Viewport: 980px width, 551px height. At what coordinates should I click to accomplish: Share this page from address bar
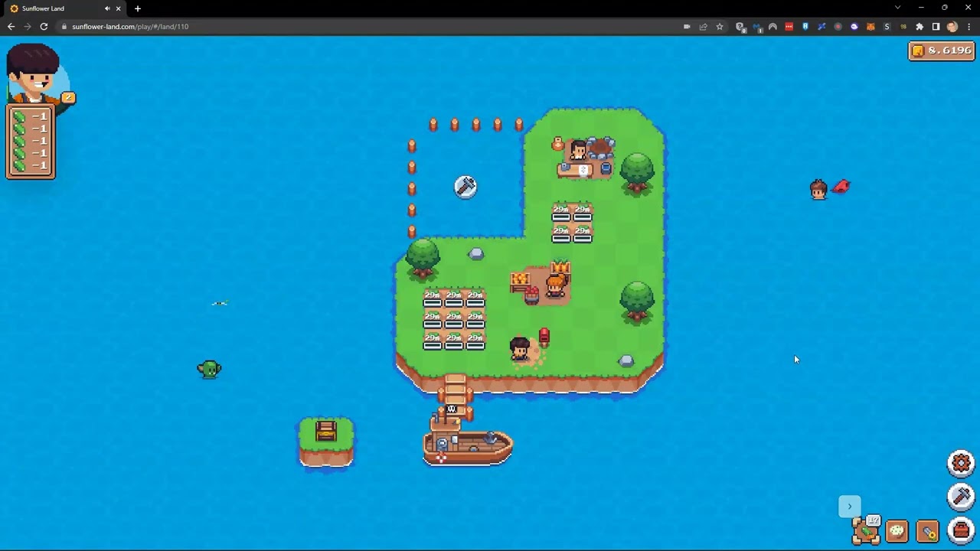click(703, 26)
